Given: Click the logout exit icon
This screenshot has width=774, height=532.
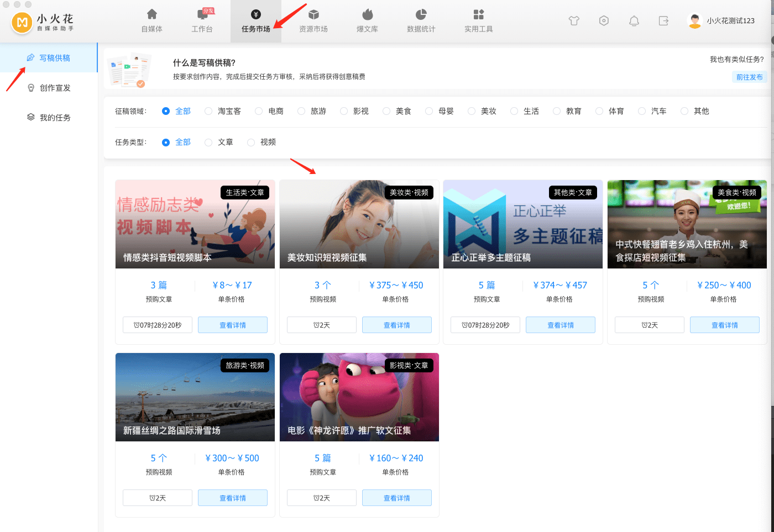Looking at the screenshot, I should [663, 21].
